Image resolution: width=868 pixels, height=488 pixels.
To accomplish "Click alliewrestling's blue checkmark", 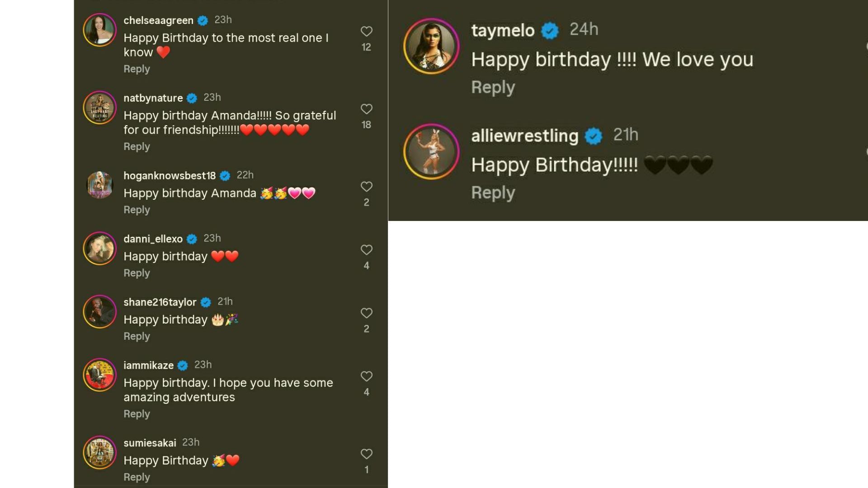I will 593,135.
